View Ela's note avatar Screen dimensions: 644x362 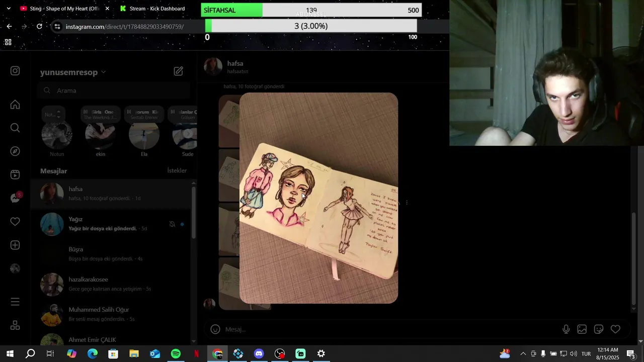(144, 134)
